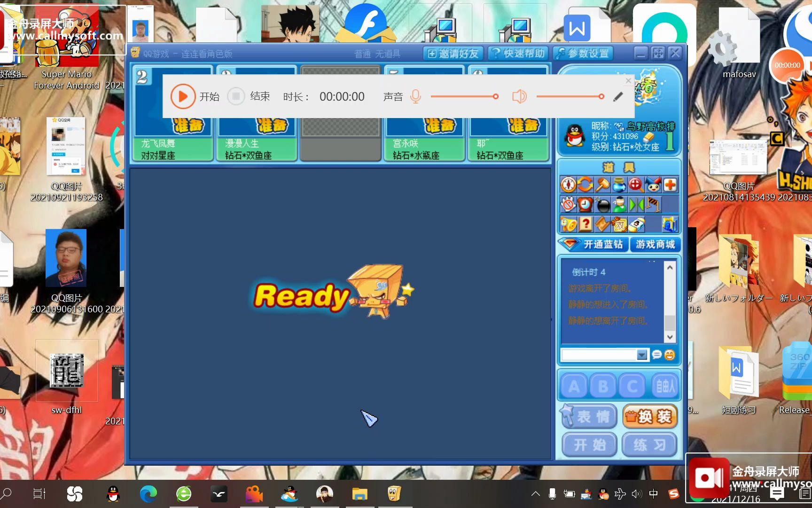812x508 pixels.
Task: Use the blindfolded man item
Action: click(x=619, y=205)
